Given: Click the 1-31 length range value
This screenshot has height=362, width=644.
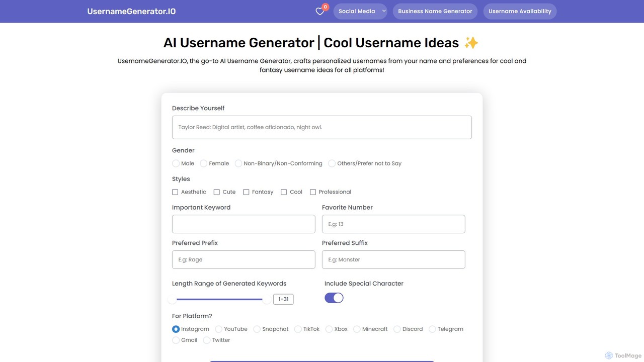Looking at the screenshot, I should (283, 299).
